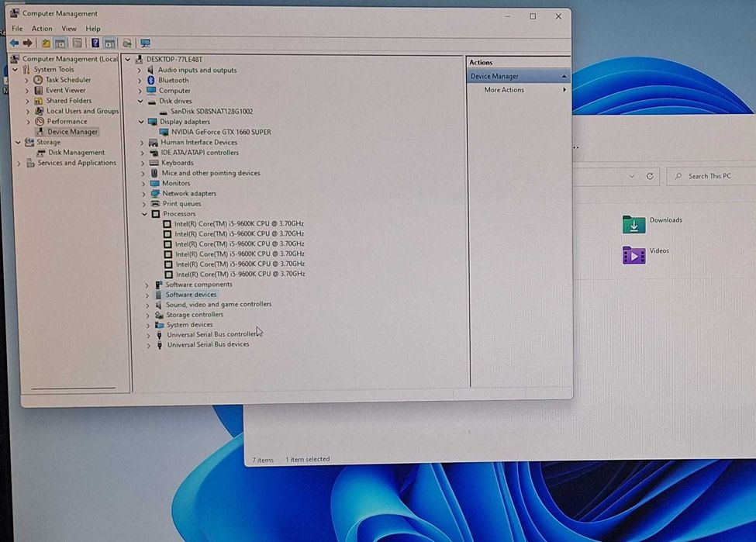The image size is (756, 542).
Task: Toggle Show/Hide Action Pane toolbar icon
Action: [110, 43]
